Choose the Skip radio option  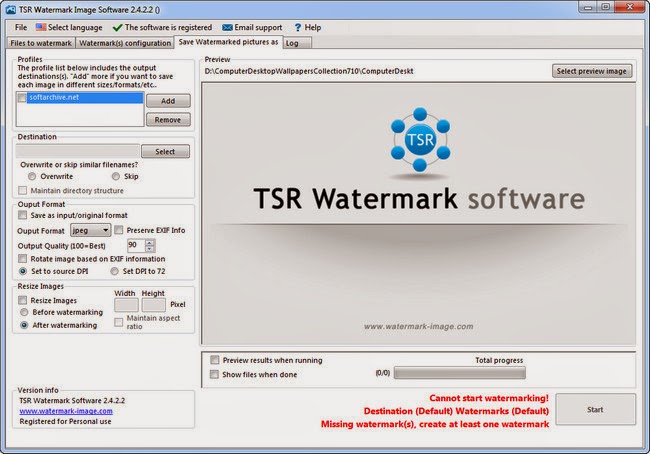point(116,176)
